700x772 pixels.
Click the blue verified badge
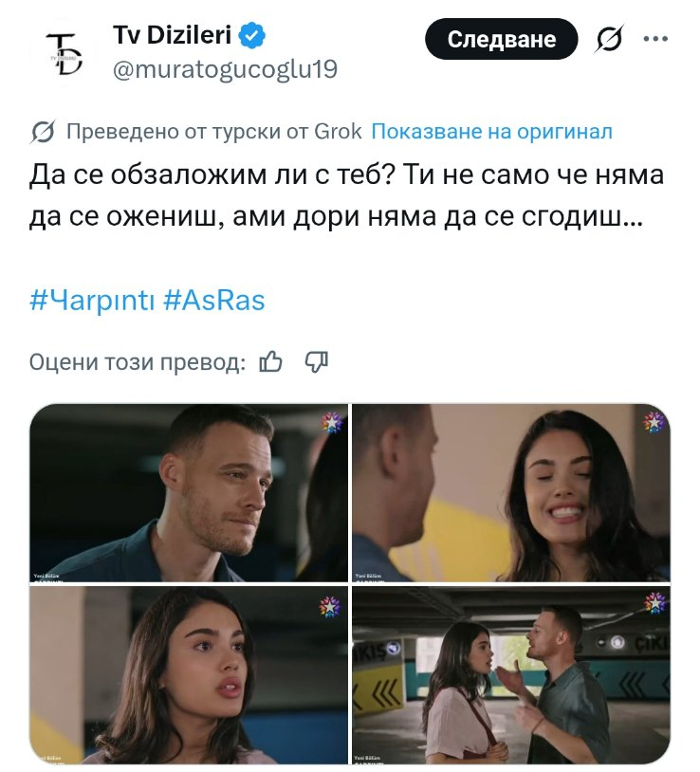(252, 35)
